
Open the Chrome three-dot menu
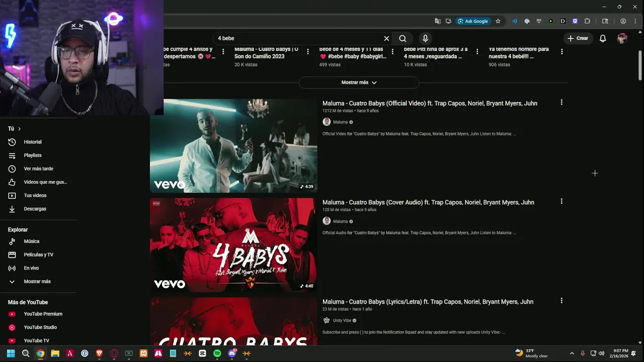click(635, 21)
